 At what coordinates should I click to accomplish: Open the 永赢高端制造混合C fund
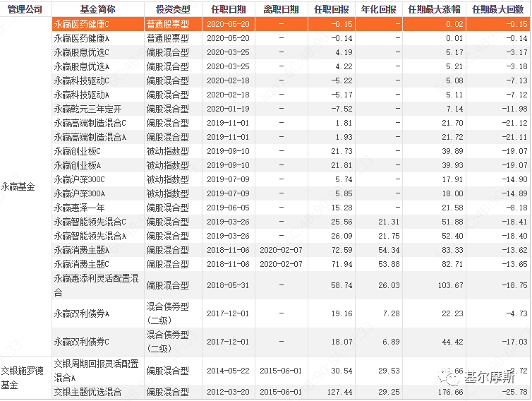click(x=90, y=123)
